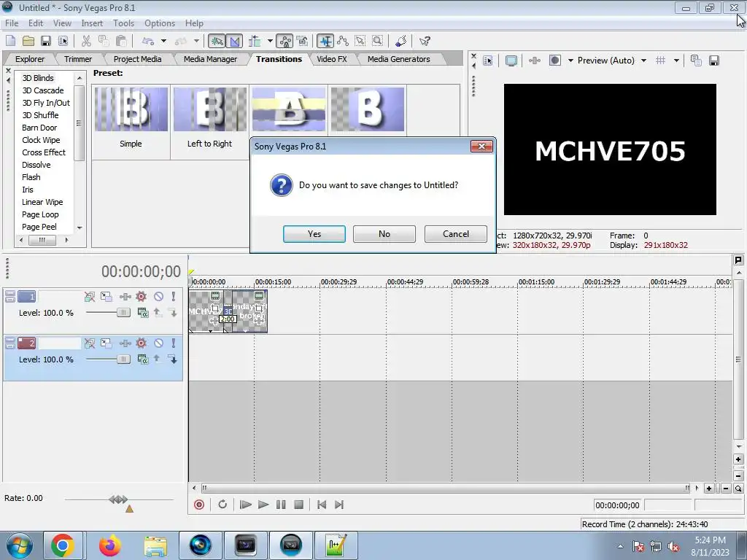Close the Sony Vegas Pro 8.1 dialog
747x560 pixels.
point(481,146)
